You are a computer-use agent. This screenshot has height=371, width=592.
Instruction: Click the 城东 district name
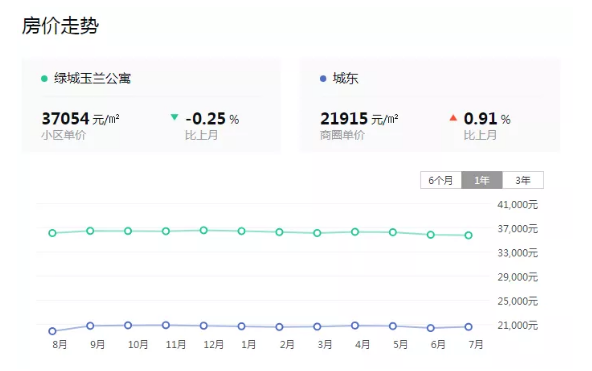click(x=345, y=79)
